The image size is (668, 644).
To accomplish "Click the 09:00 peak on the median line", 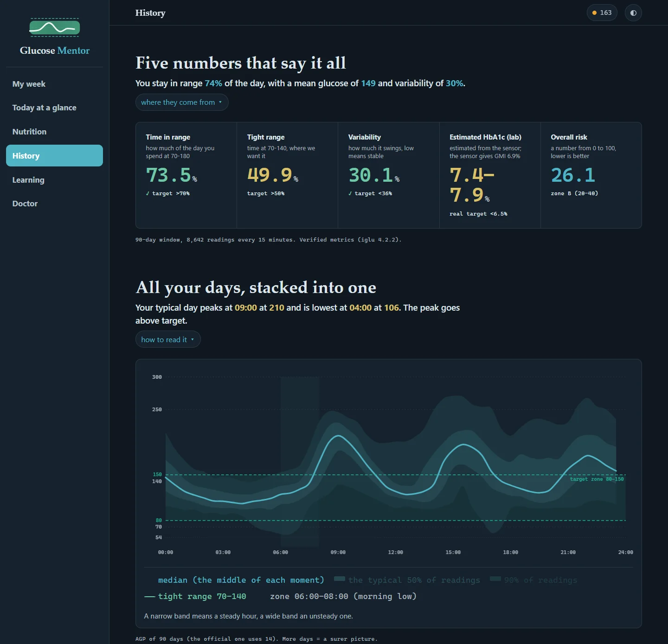I will 339,436.
